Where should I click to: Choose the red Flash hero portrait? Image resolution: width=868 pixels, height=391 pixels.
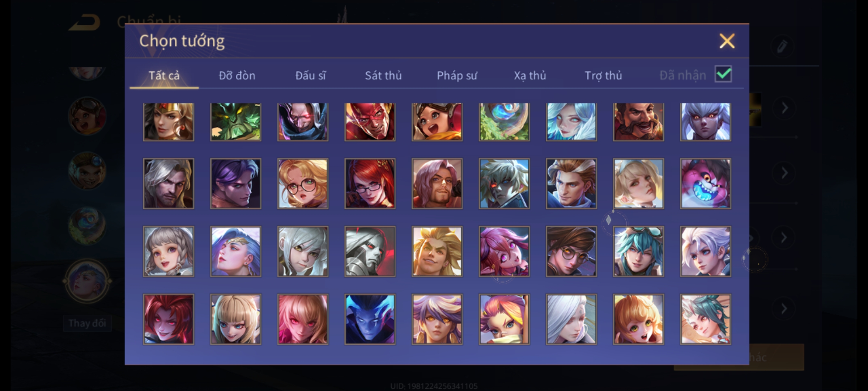[370, 122]
